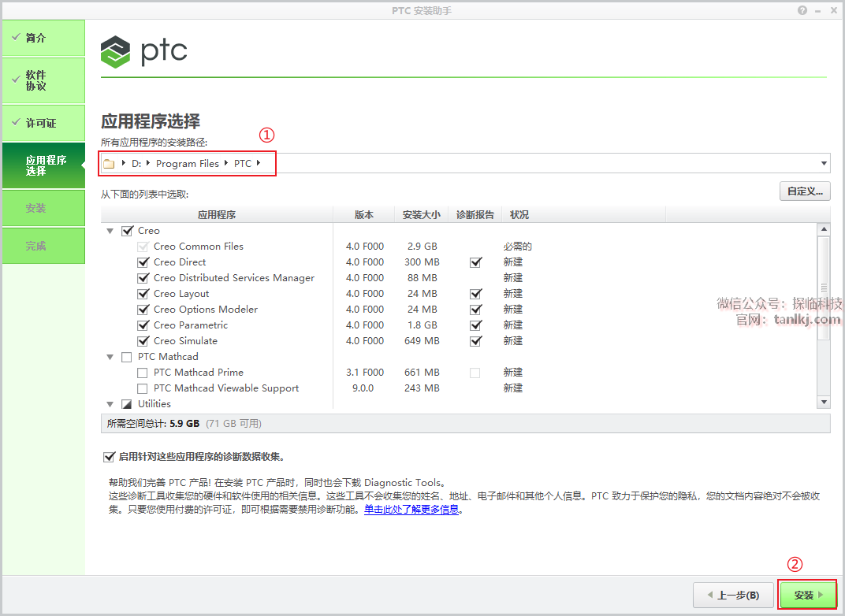Viewport: 845px width, 616px height.
Task: Enable PTC Mathcad Prime checkbox
Action: [x=143, y=373]
